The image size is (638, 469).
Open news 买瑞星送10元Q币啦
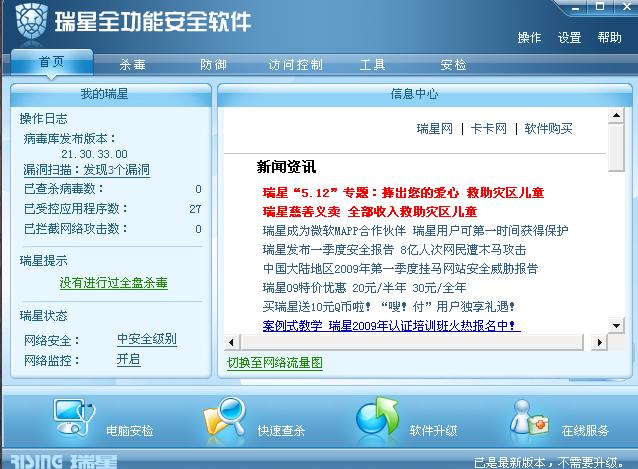click(389, 306)
